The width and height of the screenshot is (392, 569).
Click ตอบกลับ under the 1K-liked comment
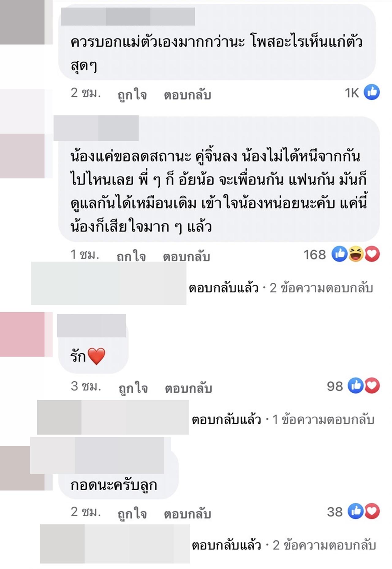[187, 95]
